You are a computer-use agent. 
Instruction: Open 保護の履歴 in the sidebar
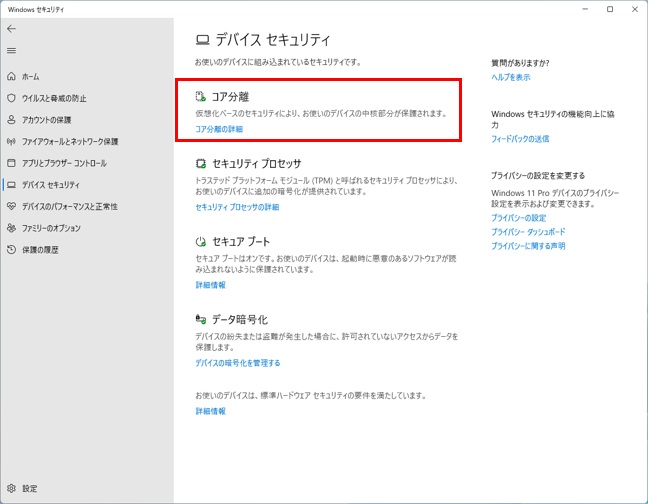pos(40,250)
